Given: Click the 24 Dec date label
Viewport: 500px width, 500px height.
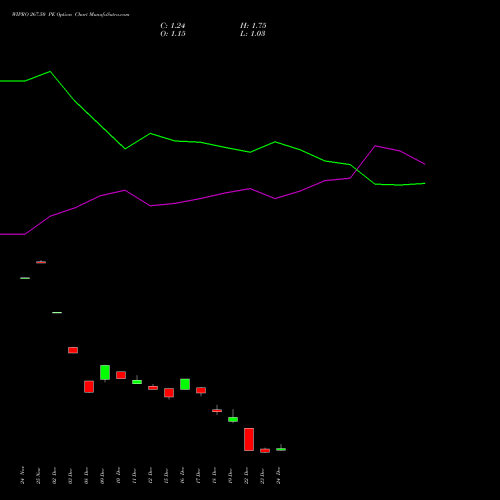Looking at the screenshot, I should point(278,476).
